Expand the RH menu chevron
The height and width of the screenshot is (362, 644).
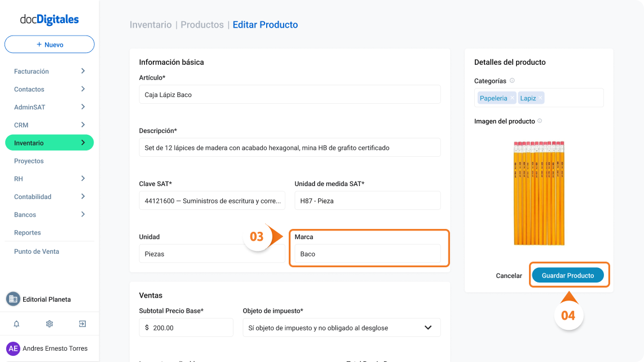pyautogui.click(x=83, y=178)
